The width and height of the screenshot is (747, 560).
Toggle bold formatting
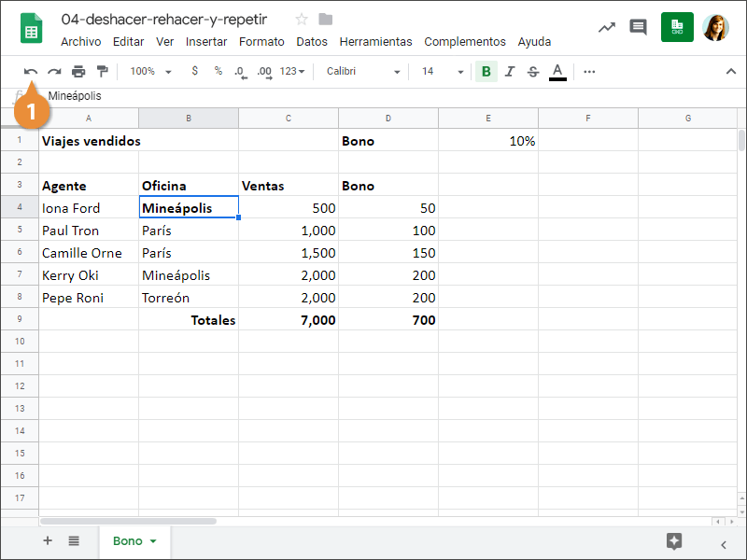tap(486, 72)
